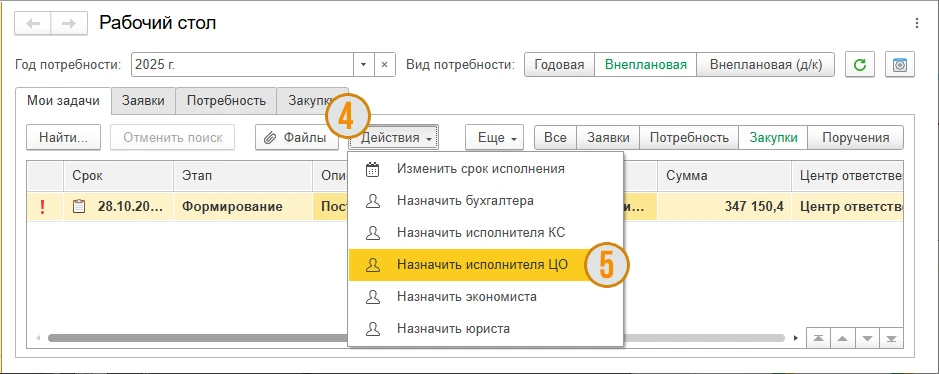Click the red exclamation mark in task row
939x374 pixels.
click(x=42, y=207)
